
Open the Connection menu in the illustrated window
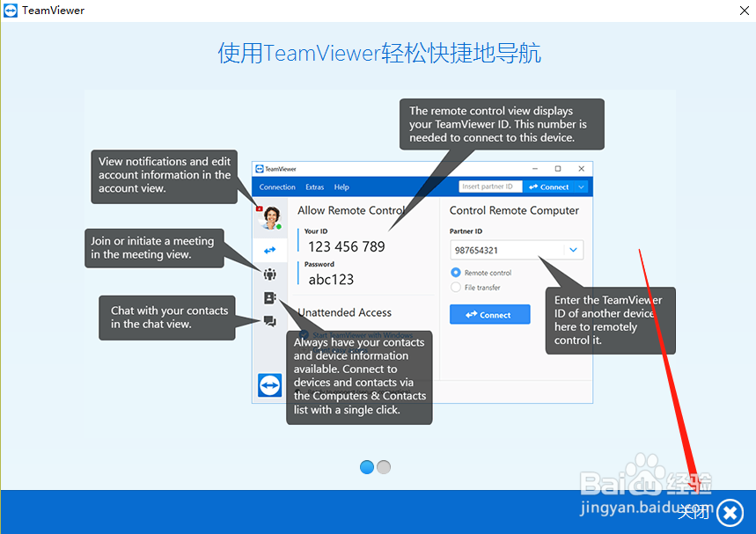pyautogui.click(x=277, y=187)
